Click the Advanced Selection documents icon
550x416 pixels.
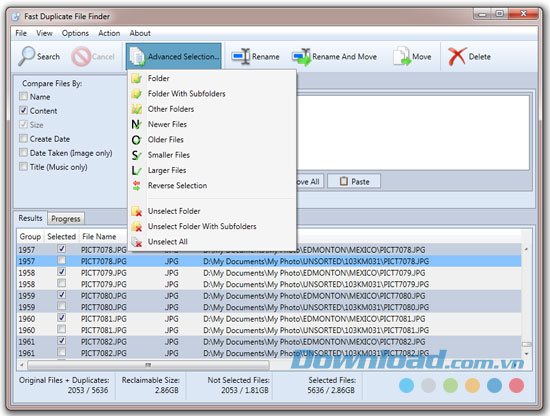137,56
